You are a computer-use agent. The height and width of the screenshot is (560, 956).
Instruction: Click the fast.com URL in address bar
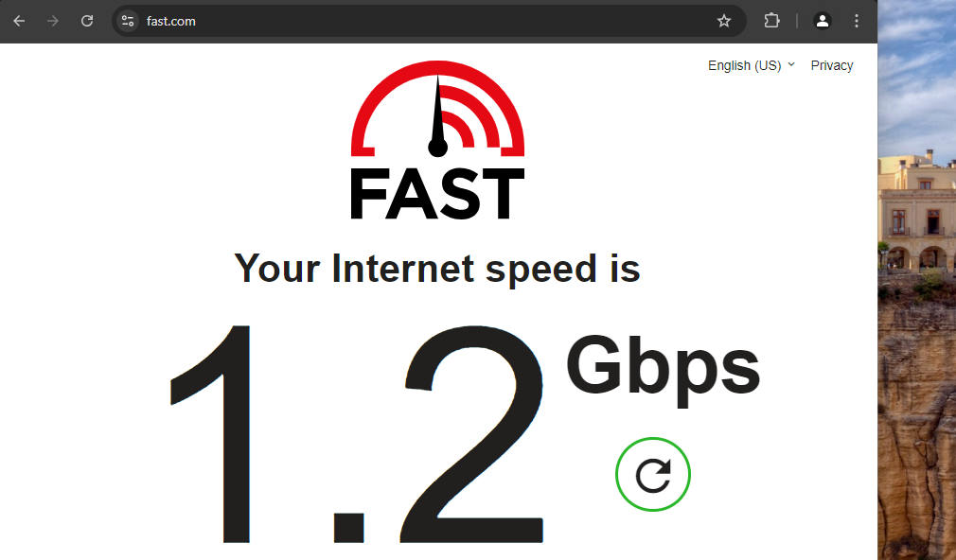[x=170, y=22]
